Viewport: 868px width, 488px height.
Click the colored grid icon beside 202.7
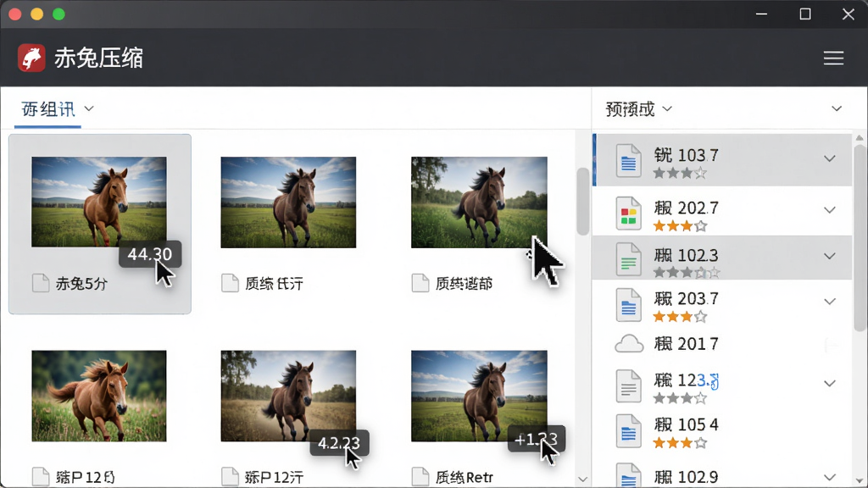(x=628, y=213)
